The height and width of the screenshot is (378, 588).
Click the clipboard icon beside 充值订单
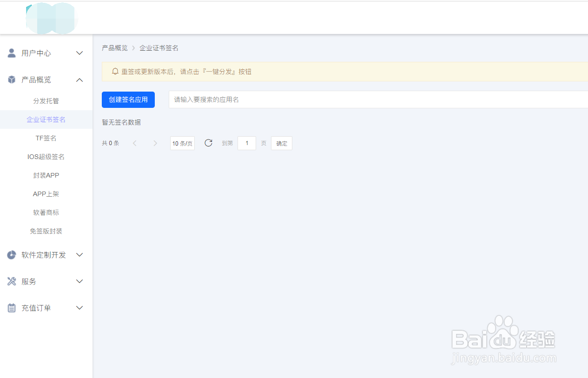pos(12,308)
